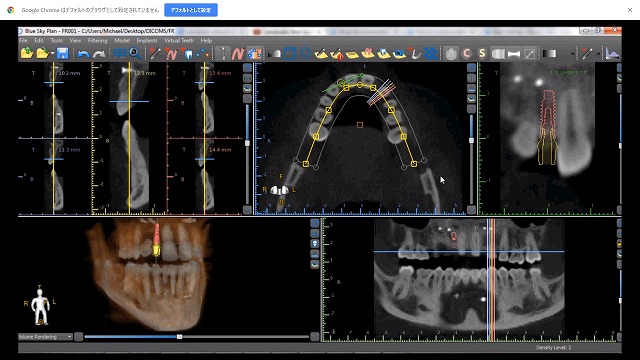640x360 pixels.
Task: Click the import/upload folder icon
Action: pos(27,53)
